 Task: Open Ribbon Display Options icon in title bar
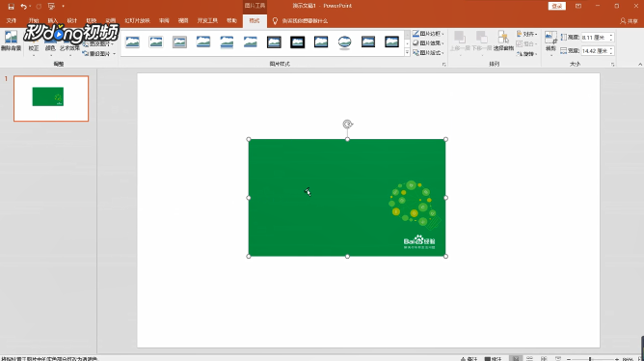pos(578,6)
